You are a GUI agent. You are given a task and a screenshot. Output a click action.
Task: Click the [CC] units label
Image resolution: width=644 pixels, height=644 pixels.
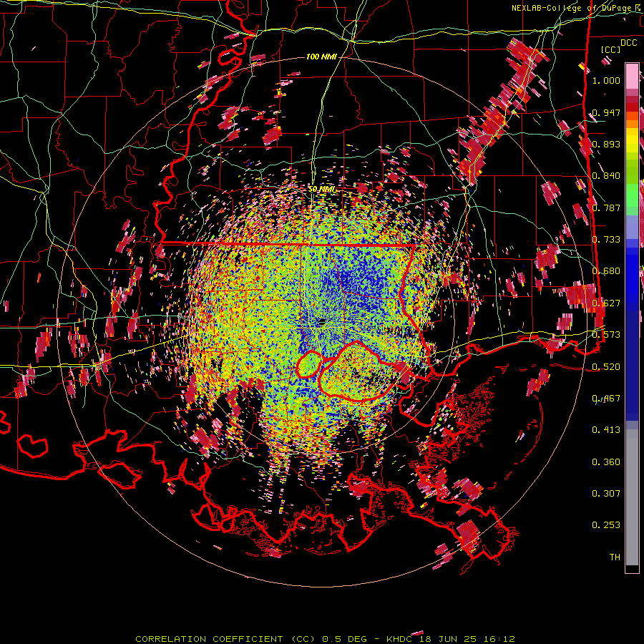click(611, 49)
